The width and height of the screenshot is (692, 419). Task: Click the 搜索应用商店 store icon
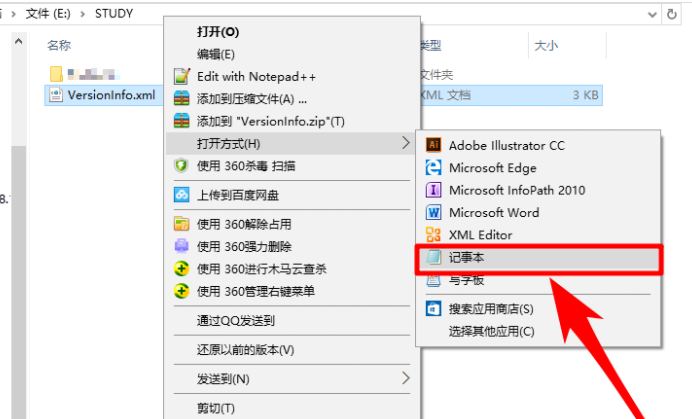[433, 308]
